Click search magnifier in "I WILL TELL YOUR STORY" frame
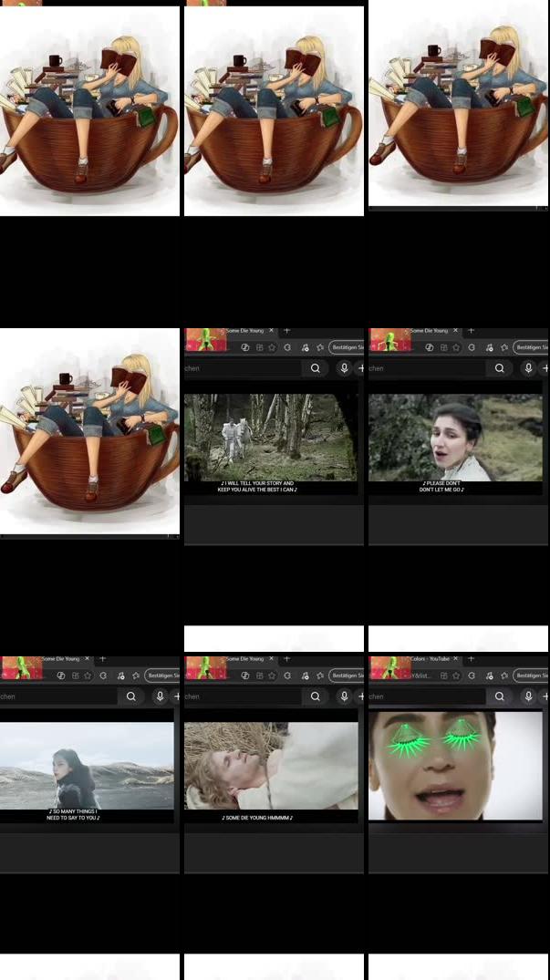550x980 pixels. tap(315, 368)
